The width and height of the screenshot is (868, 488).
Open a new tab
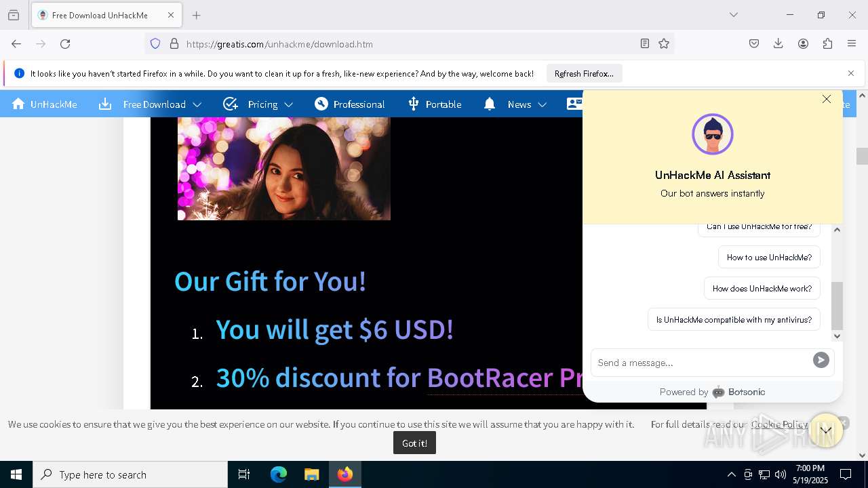pyautogui.click(x=197, y=15)
